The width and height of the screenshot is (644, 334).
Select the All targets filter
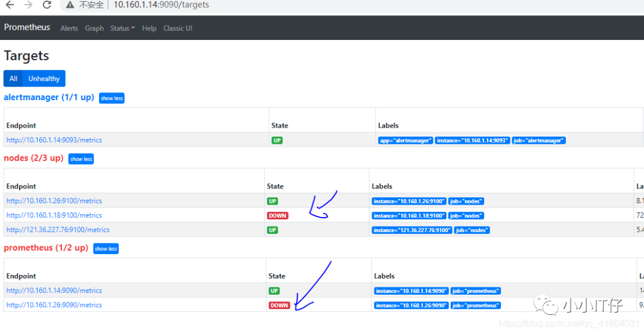tap(13, 79)
